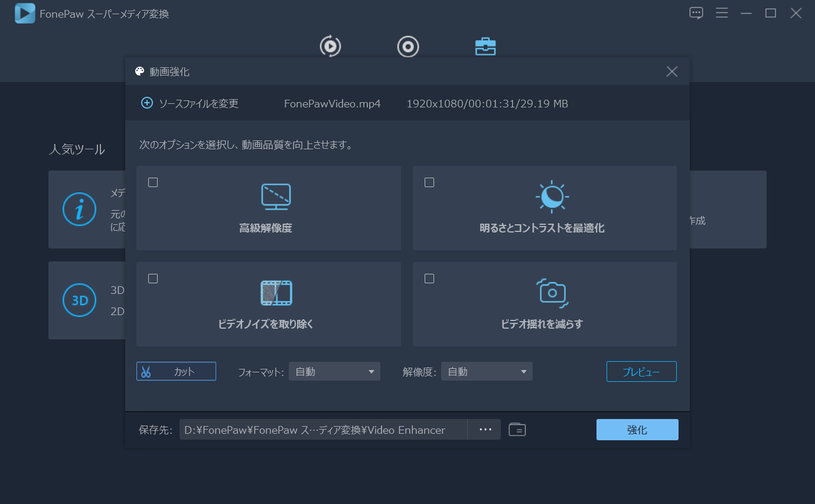815x504 pixels.
Task: Click the plus icon for ソースファイルを変更
Action: [146, 103]
